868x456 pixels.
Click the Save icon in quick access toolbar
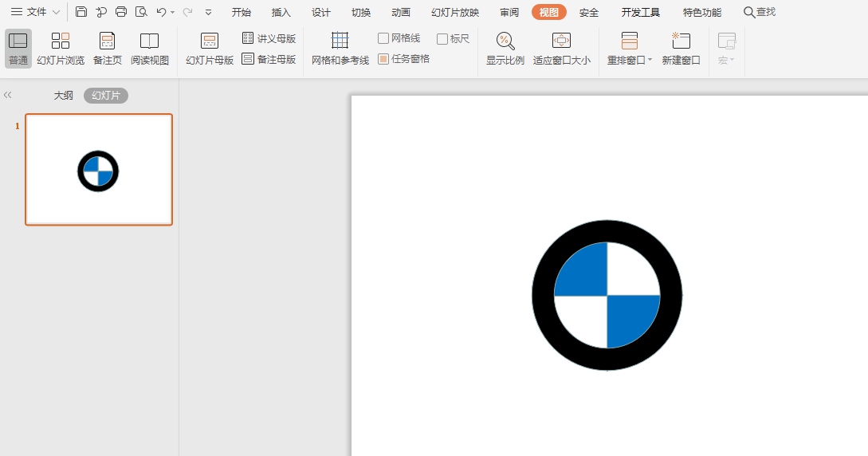81,12
